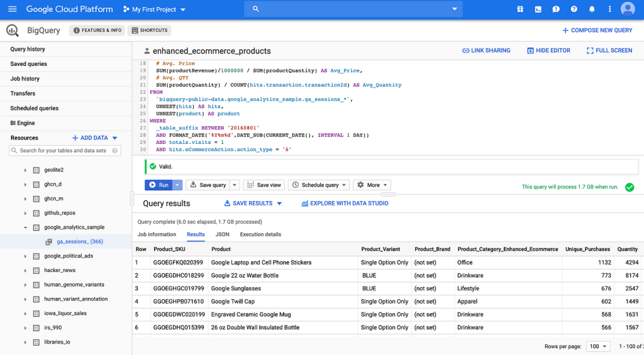Screen dimensions: 644x355
Task: Open the hamburger navigation menu
Action: click(x=13, y=9)
